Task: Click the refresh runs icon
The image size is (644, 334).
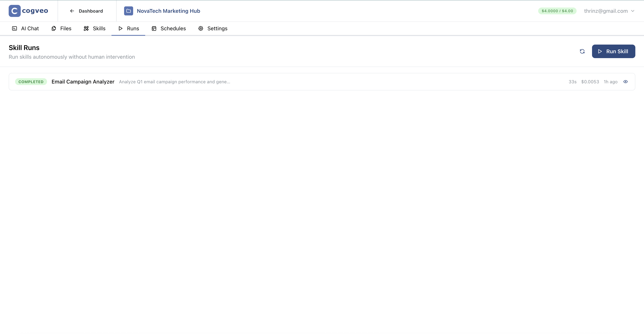Action: click(x=582, y=51)
